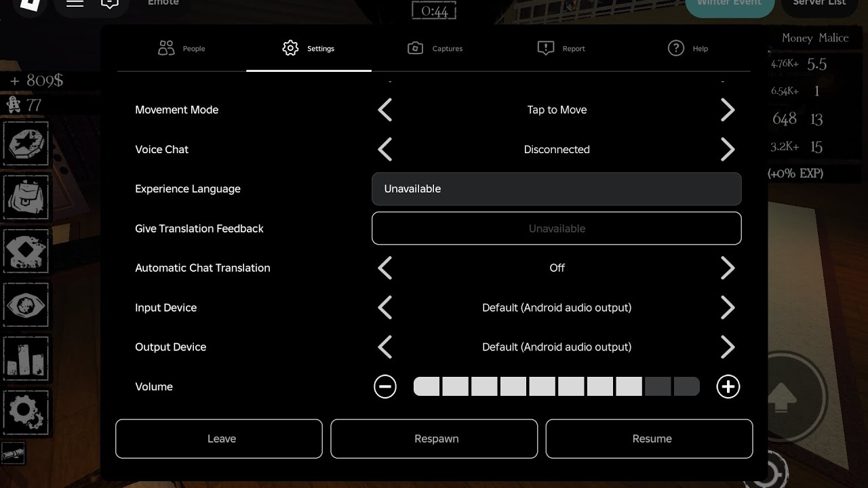Click the Tap to Move value
The width and height of the screenshot is (868, 488).
click(x=557, y=110)
